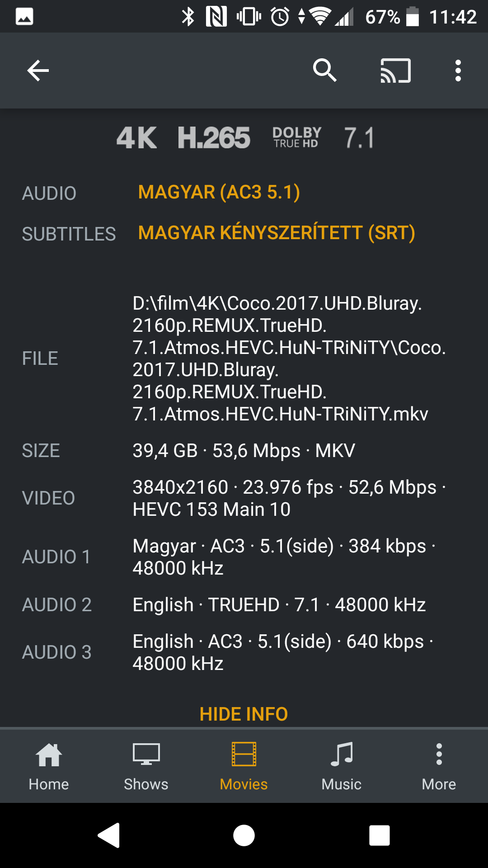488x868 pixels.
Task: Collapse details with Hide Info
Action: (244, 714)
